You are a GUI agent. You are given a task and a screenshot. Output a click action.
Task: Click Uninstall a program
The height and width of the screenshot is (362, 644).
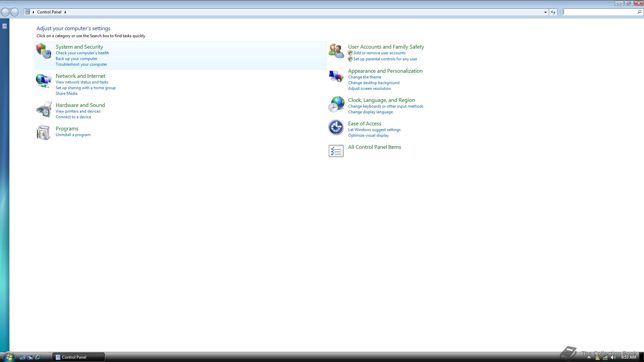pyautogui.click(x=73, y=135)
